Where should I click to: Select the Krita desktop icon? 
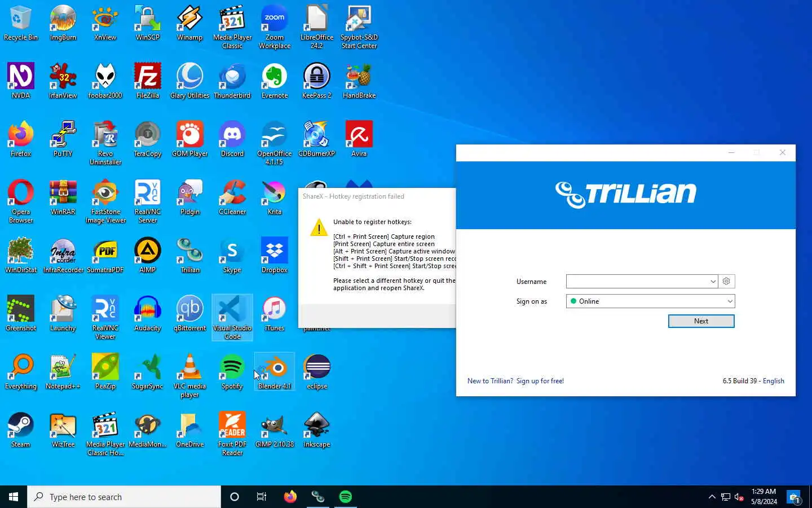(275, 198)
